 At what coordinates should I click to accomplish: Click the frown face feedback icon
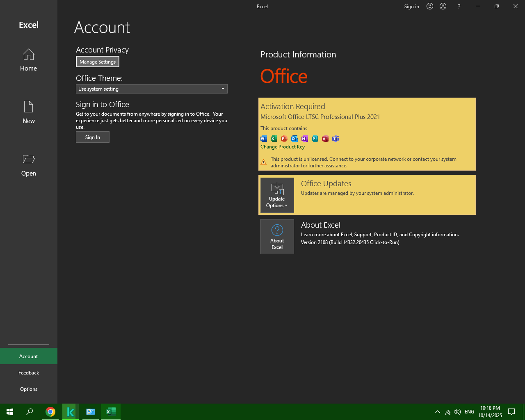[x=443, y=6]
